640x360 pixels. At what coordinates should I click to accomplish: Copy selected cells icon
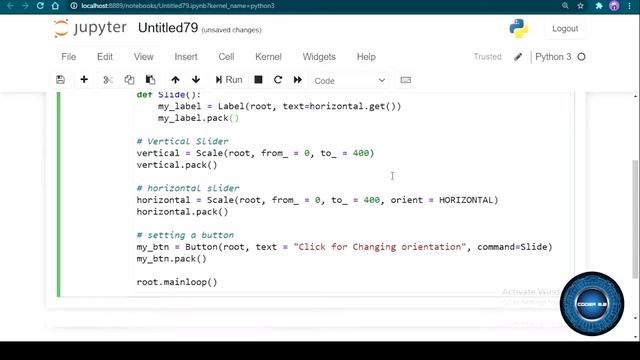click(x=129, y=80)
